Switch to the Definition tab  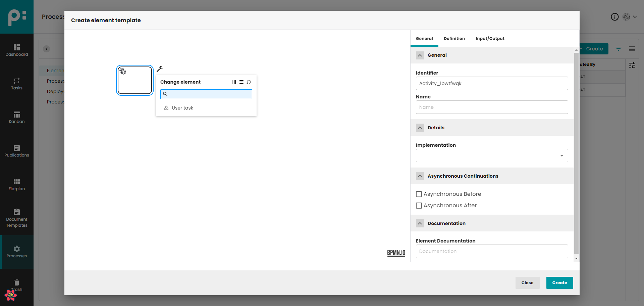coord(454,39)
